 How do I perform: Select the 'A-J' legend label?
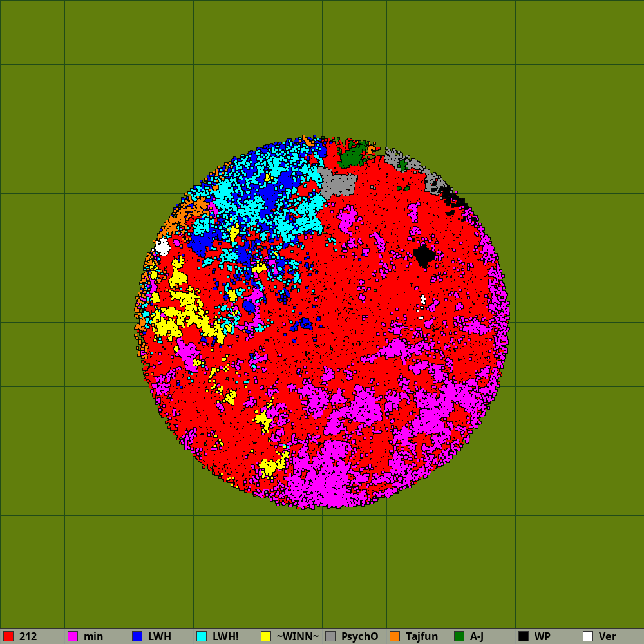[x=477, y=636]
